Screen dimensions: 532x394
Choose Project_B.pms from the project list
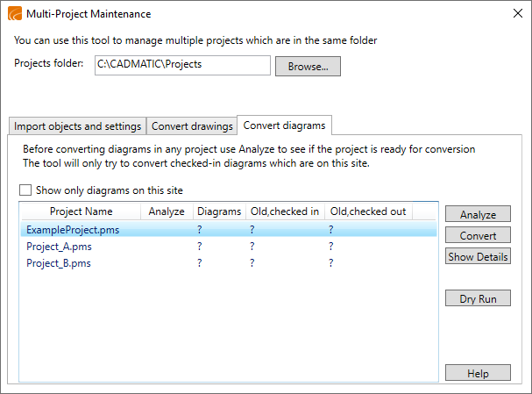point(59,263)
